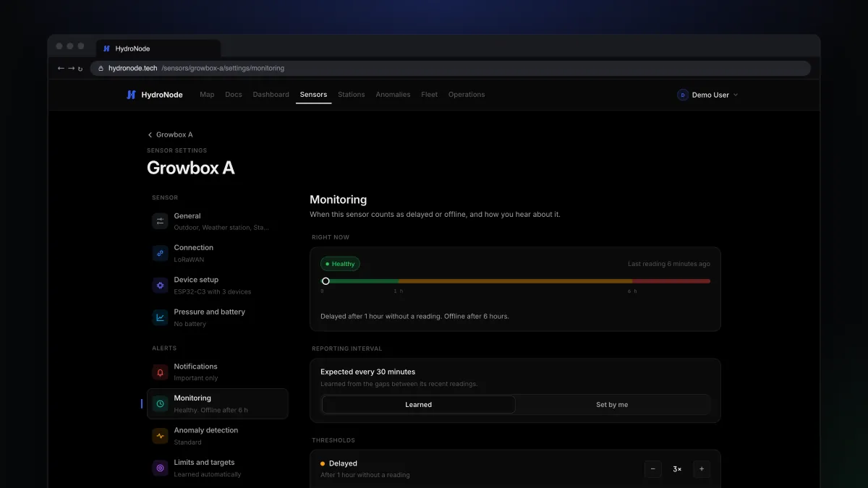
Task: Select the Monitoring clock icon
Action: click(x=160, y=403)
